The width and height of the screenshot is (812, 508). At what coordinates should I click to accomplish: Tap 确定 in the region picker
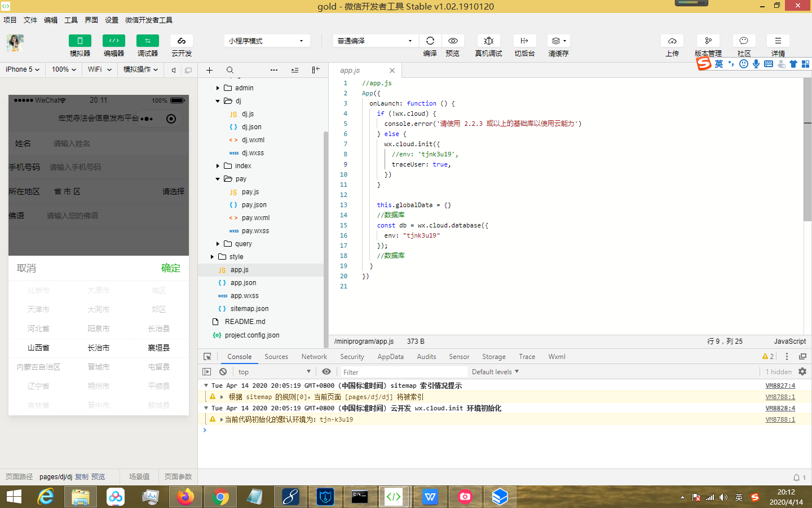[x=171, y=268]
